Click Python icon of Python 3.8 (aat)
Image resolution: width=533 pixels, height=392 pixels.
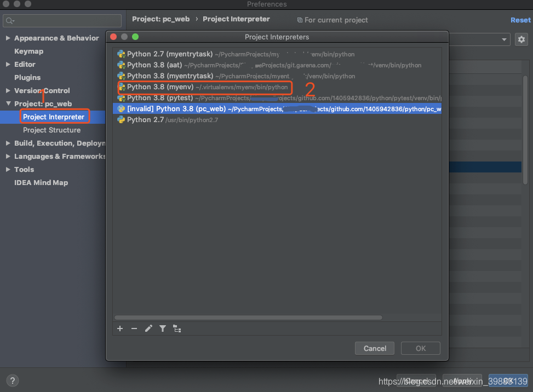[122, 65]
